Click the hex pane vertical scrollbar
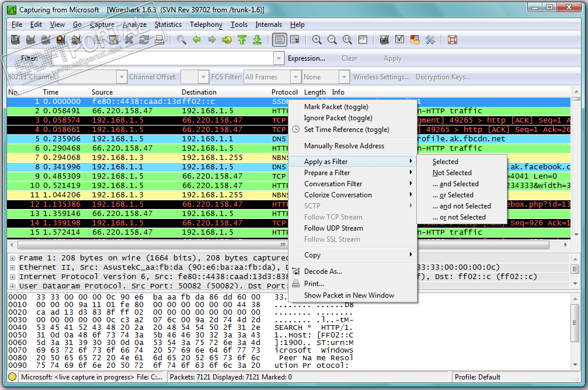The height and width of the screenshot is (390, 588). click(575, 323)
